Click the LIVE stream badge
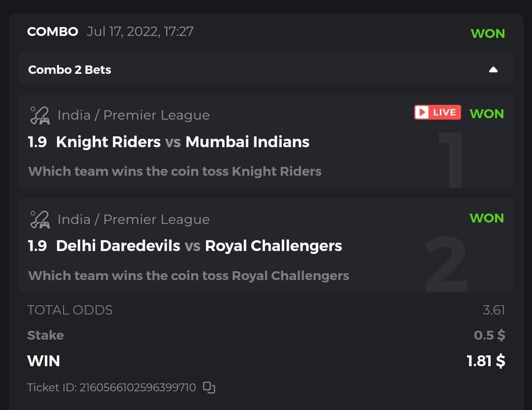This screenshot has height=410, width=532. 437,113
